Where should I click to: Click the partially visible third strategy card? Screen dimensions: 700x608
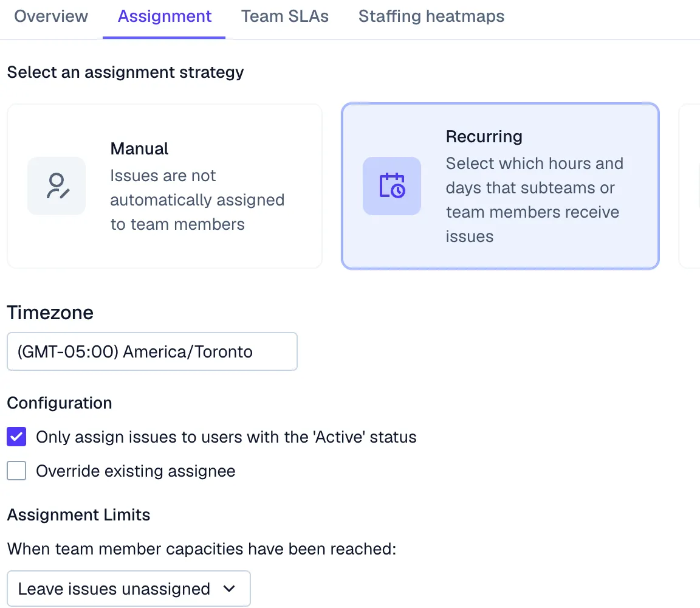pos(689,186)
